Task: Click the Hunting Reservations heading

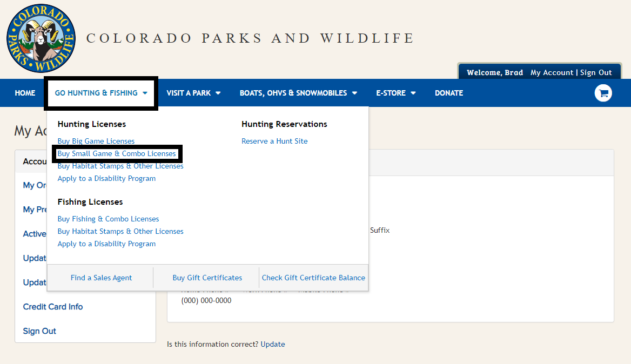Action: pos(284,124)
